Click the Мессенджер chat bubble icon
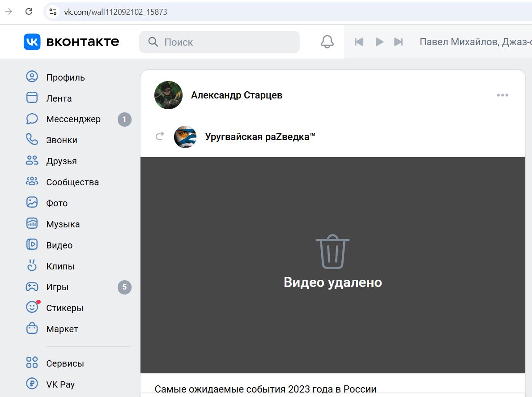The width and height of the screenshot is (532, 397). [32, 119]
